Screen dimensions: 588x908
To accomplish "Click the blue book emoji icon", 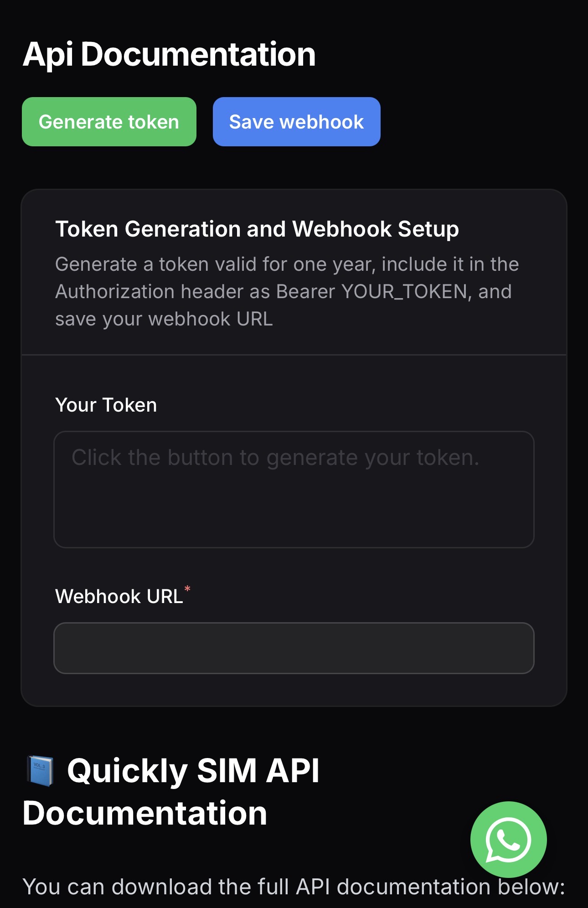I will pos(40,771).
